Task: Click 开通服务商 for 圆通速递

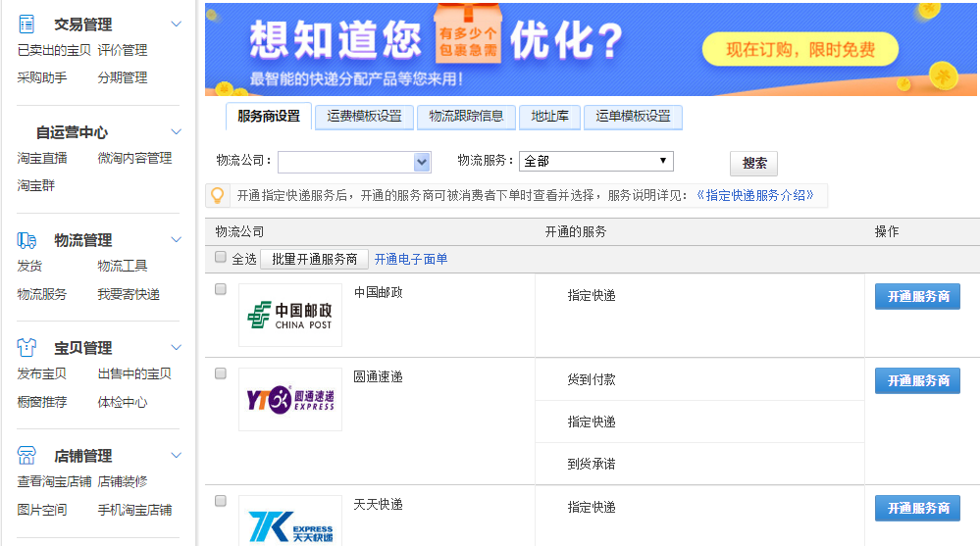Action: pos(917,380)
